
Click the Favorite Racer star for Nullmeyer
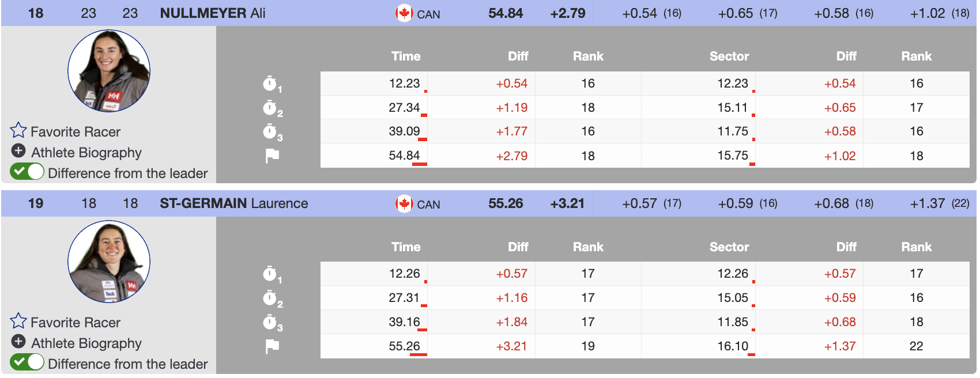(x=18, y=130)
